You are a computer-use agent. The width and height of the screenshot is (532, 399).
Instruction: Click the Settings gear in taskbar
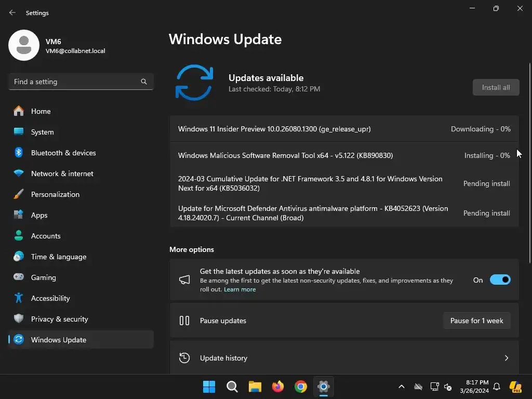pyautogui.click(x=324, y=387)
